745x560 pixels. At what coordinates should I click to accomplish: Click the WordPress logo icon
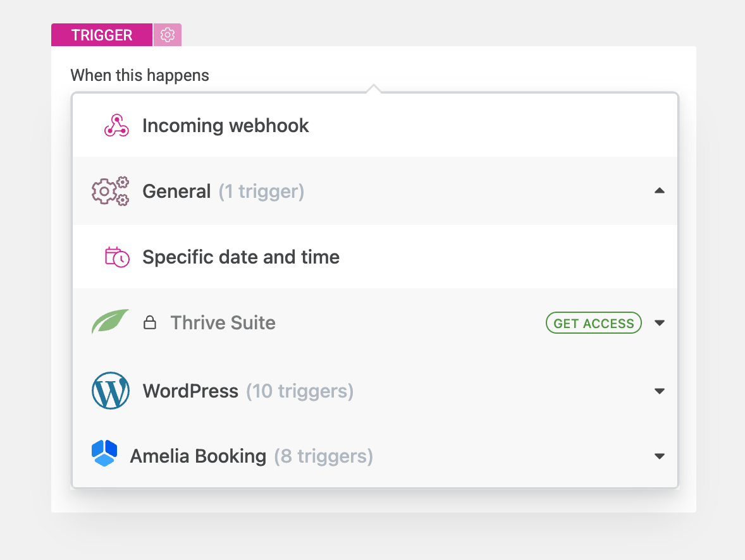point(111,391)
